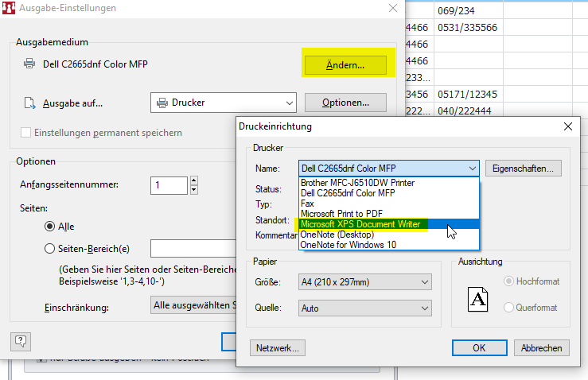The image size is (588, 380).
Task: Pick Brother MFC-J6510DW Printer entry
Action: coord(357,183)
